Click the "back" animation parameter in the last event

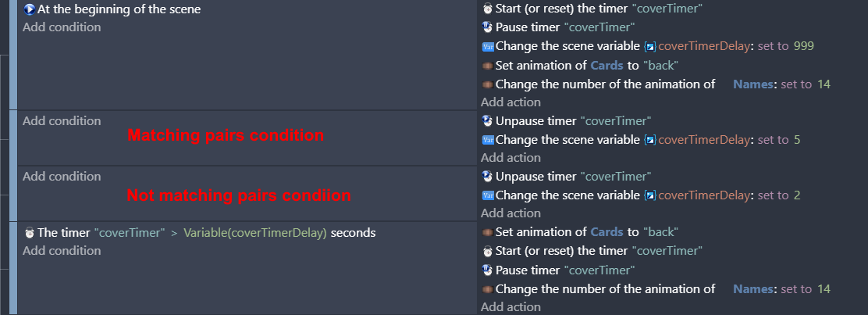(x=660, y=232)
